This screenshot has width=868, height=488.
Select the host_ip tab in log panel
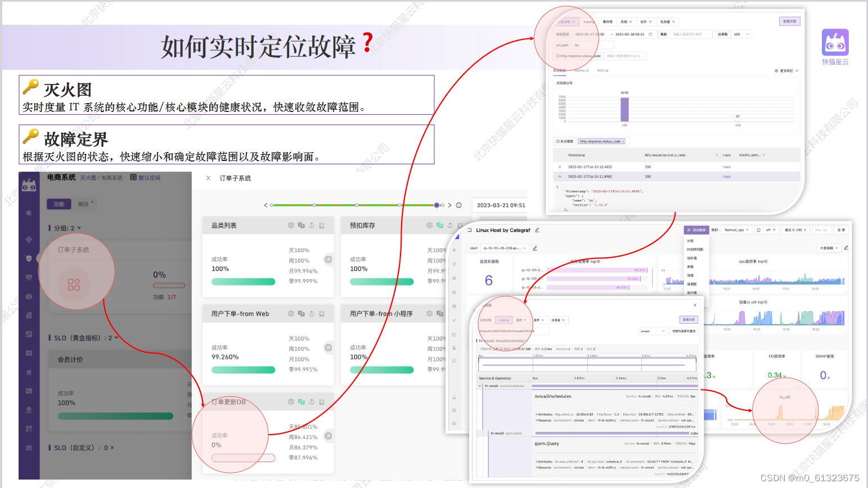pyautogui.click(x=603, y=70)
